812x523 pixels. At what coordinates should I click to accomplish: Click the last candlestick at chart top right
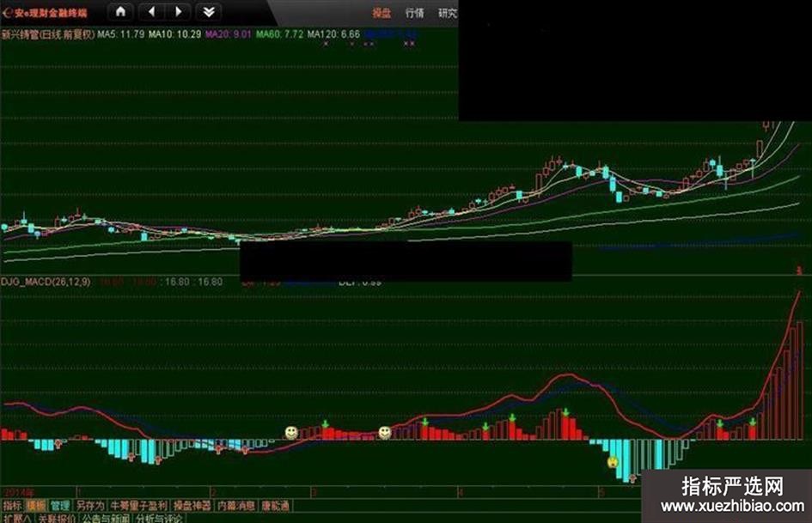pyautogui.click(x=772, y=125)
